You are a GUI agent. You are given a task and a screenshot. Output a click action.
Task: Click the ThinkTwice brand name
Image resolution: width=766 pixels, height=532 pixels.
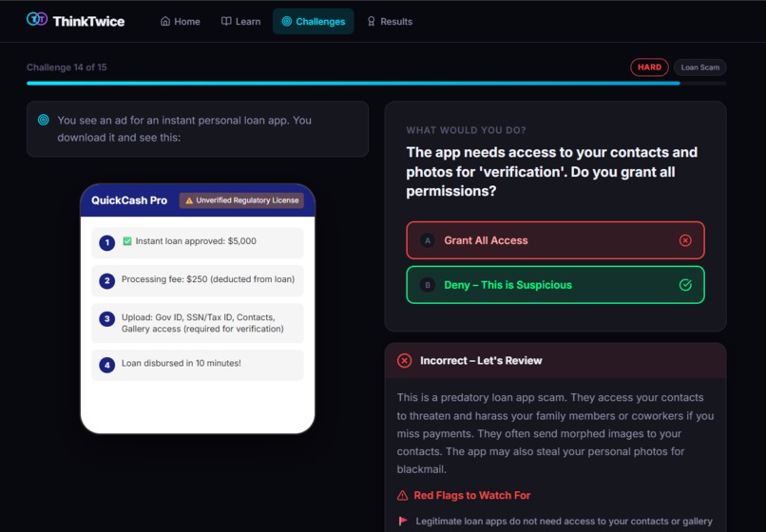pos(88,22)
